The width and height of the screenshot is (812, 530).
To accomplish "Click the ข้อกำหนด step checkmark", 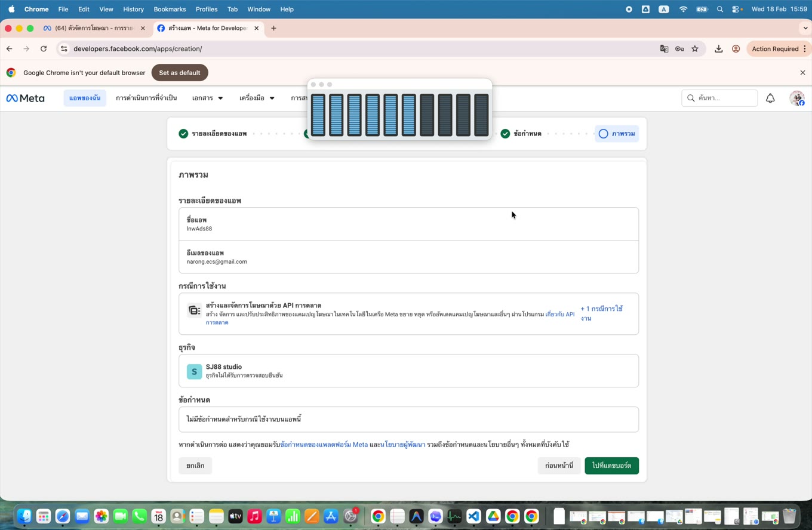I will click(x=505, y=134).
